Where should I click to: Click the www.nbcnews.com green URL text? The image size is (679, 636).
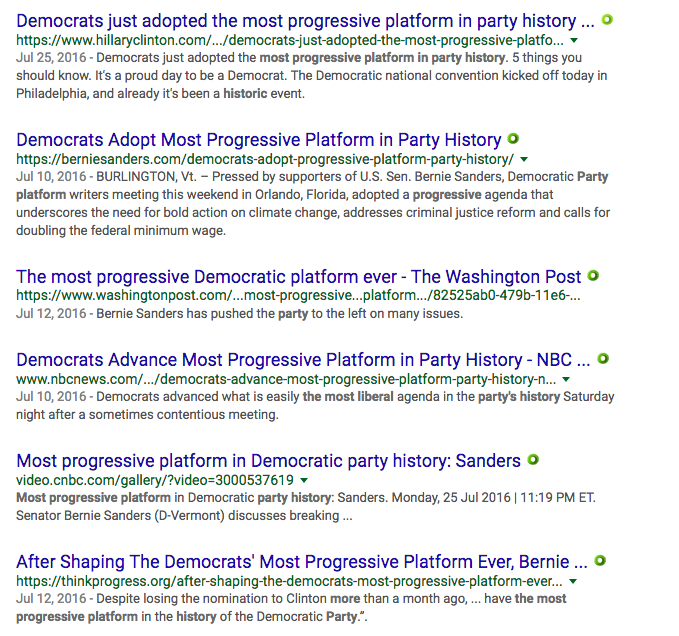[286, 379]
